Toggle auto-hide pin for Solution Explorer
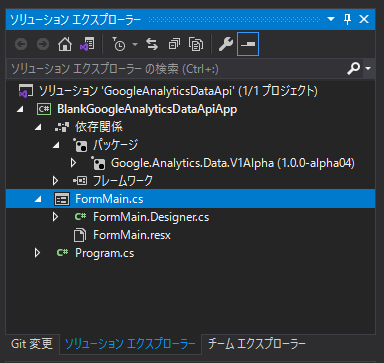 pos(347,19)
